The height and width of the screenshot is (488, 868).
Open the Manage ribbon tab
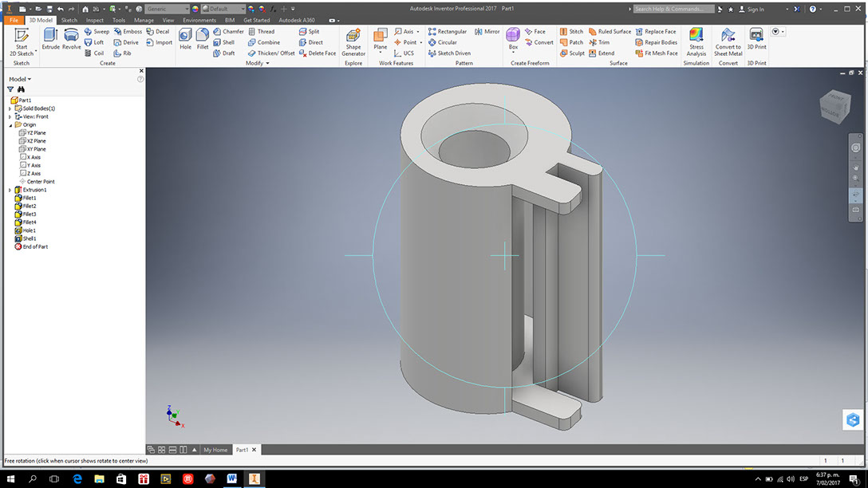[144, 20]
